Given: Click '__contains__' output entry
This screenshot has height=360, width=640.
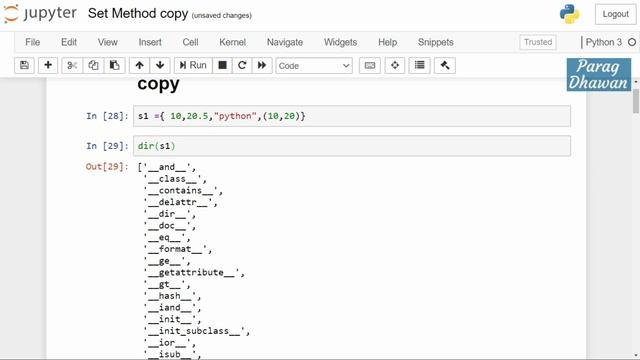Looking at the screenshot, I should (x=180, y=190).
